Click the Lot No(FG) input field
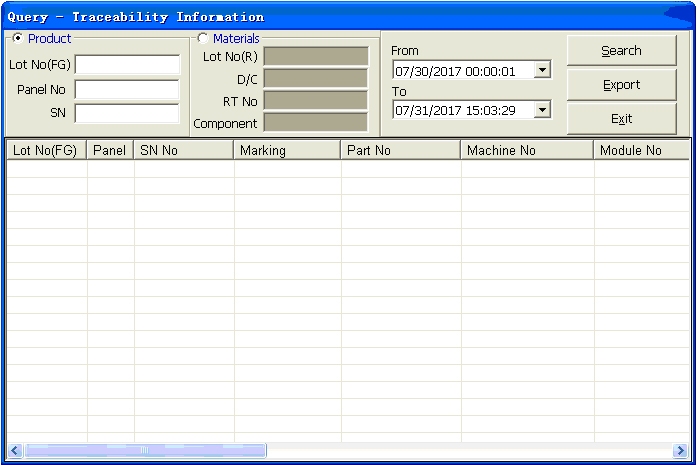The width and height of the screenshot is (697, 465). click(x=128, y=64)
